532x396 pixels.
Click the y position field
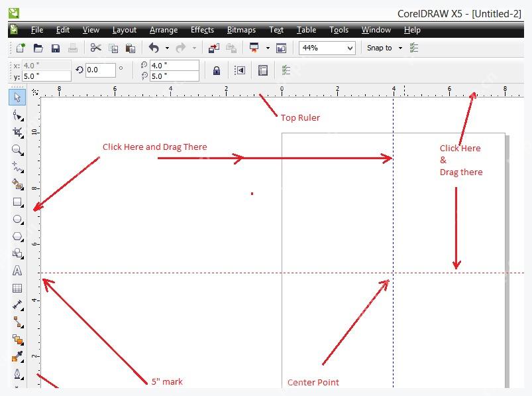click(46, 76)
